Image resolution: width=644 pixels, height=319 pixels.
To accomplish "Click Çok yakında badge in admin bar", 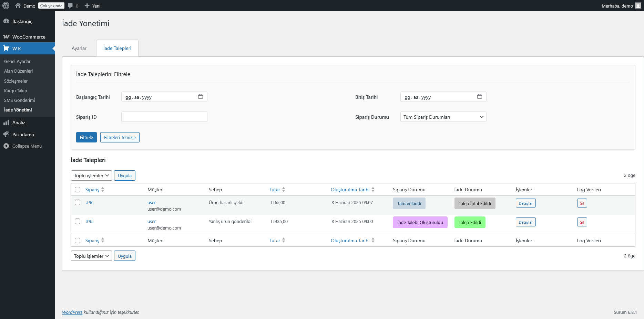I will [x=51, y=6].
